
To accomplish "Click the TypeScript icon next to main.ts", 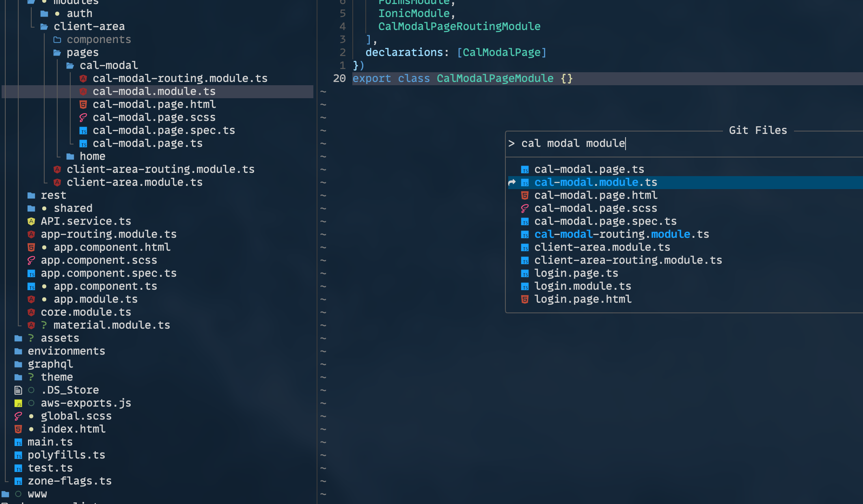I will (18, 442).
